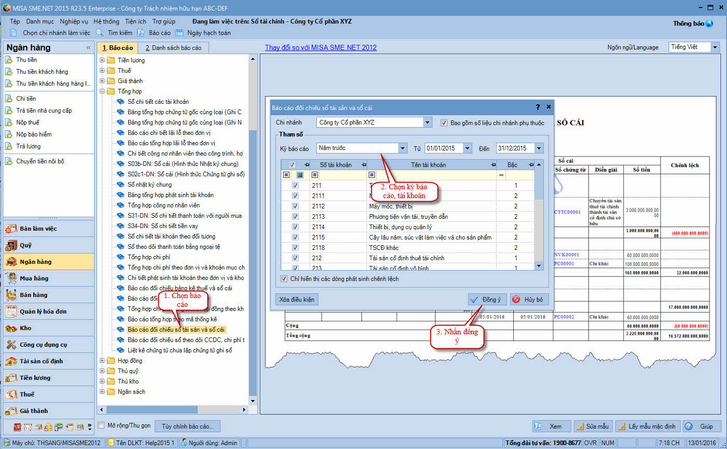The width and height of the screenshot is (727, 449).
Task: Expand the Hợp đồng report folder
Action: click(102, 360)
